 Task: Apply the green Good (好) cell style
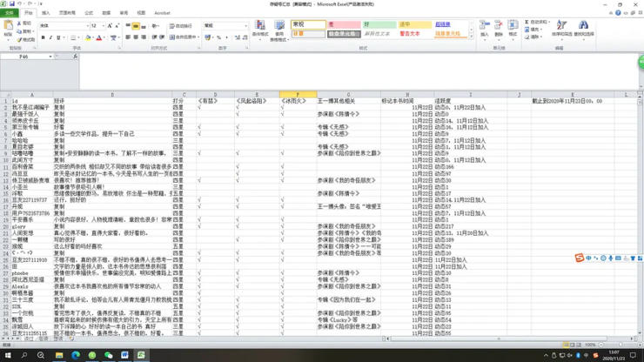click(379, 24)
